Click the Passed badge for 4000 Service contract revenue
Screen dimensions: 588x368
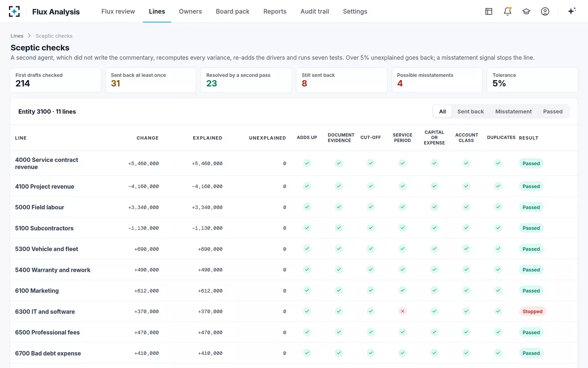pos(531,164)
